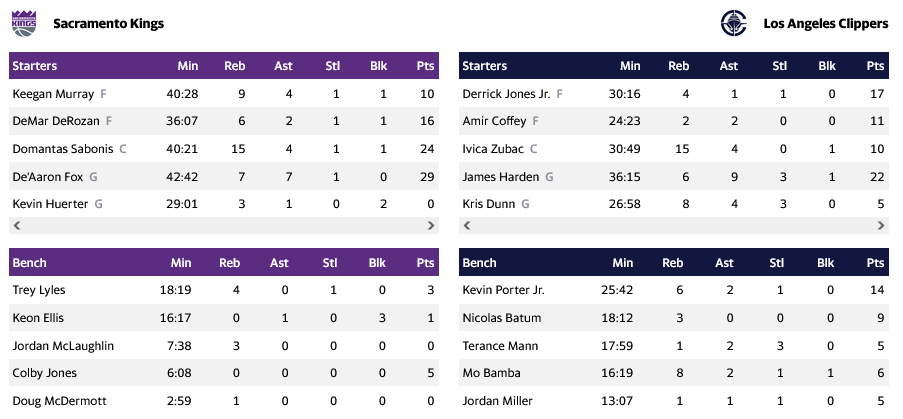Click Kings bench Min column header
Viewport: 903px width, 419px height.
point(181,263)
